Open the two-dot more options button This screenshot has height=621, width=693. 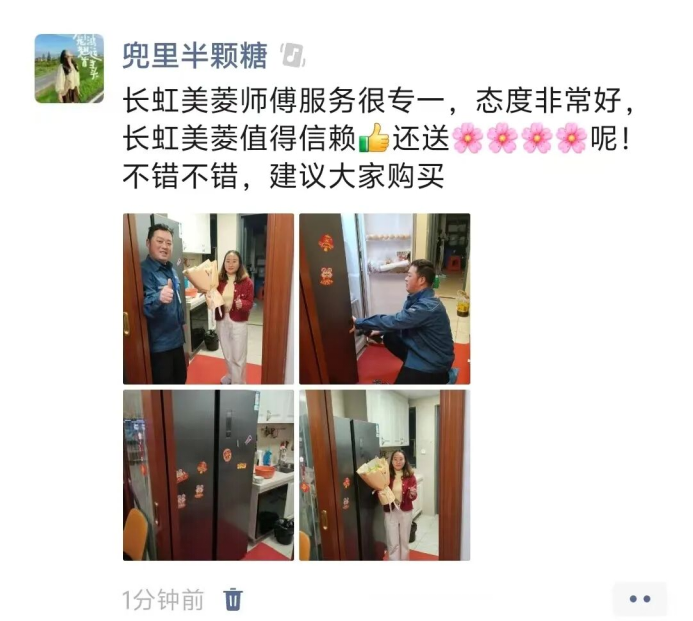pos(640,599)
